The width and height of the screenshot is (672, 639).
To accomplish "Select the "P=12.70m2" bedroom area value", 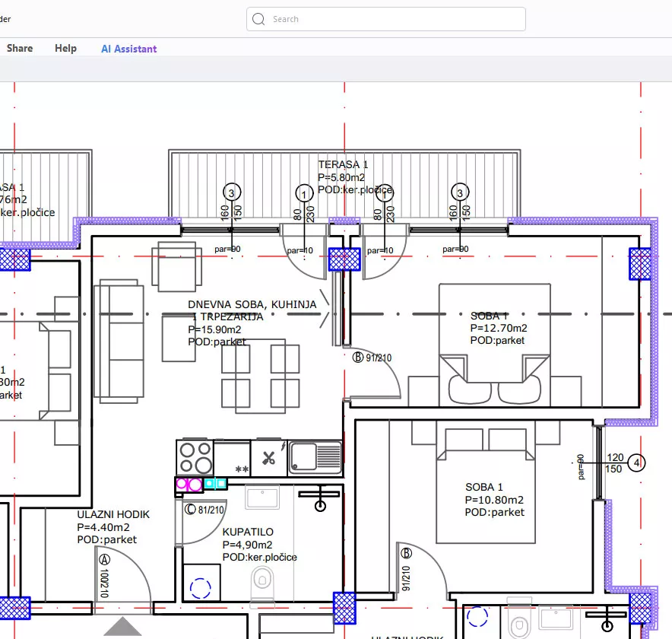I will pyautogui.click(x=499, y=328).
